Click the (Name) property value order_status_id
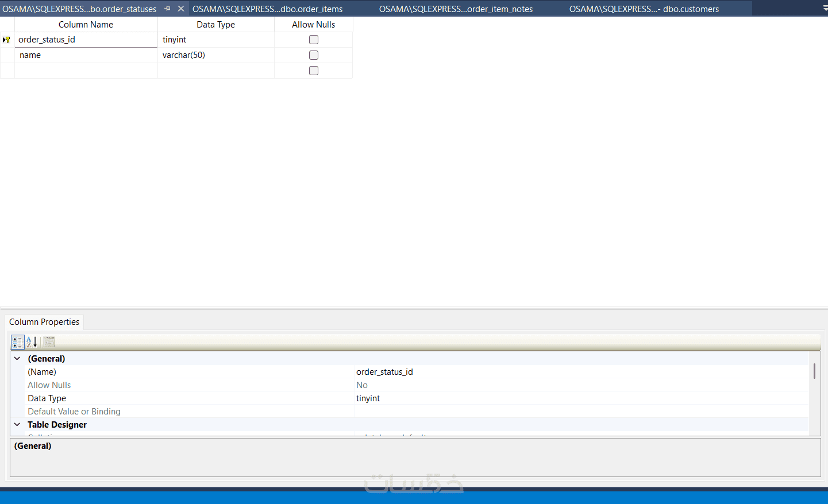 [x=581, y=372]
